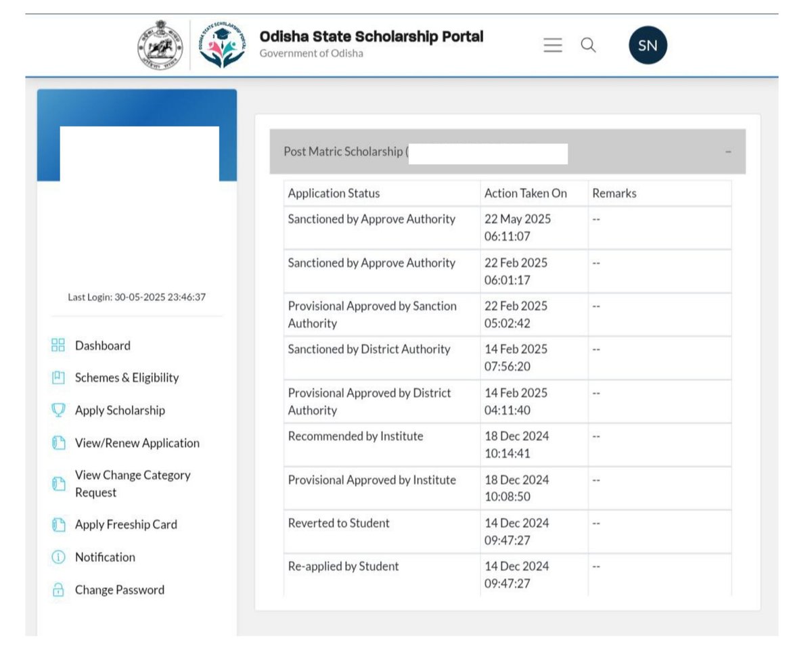Click Government of Odisha subtitle
The image size is (812, 652).
point(311,53)
